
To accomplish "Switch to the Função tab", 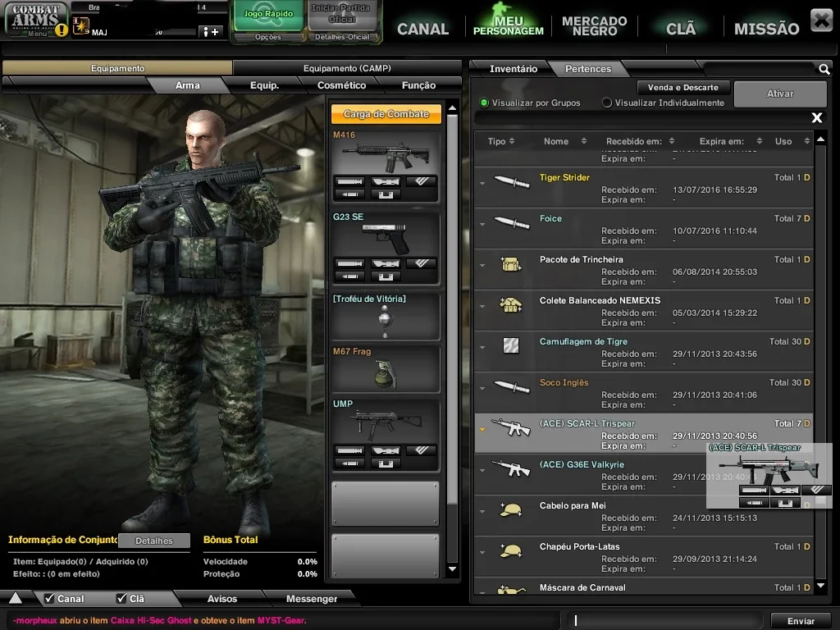I will click(x=418, y=85).
